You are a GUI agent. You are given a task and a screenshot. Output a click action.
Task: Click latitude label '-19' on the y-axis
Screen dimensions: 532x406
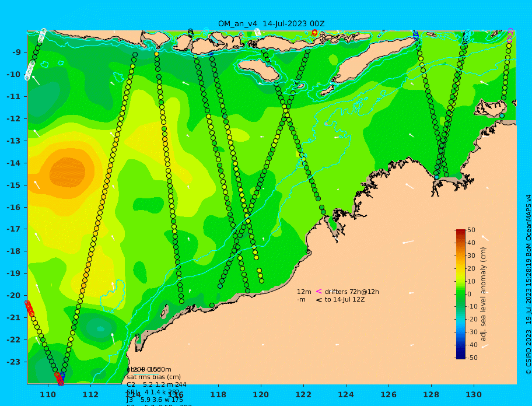14,274
